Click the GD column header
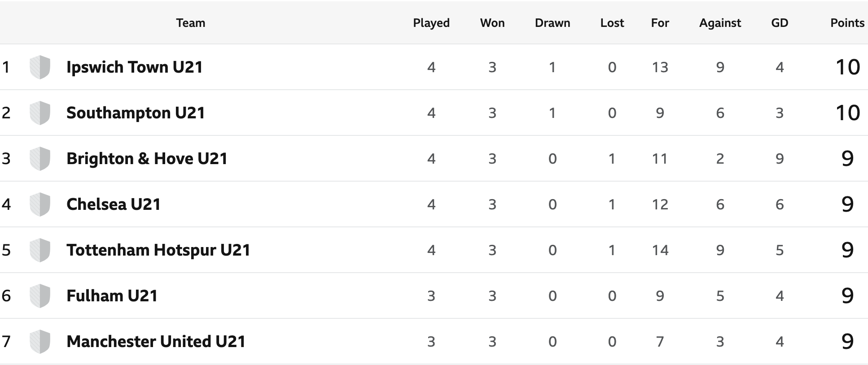The width and height of the screenshot is (868, 365). tap(780, 23)
